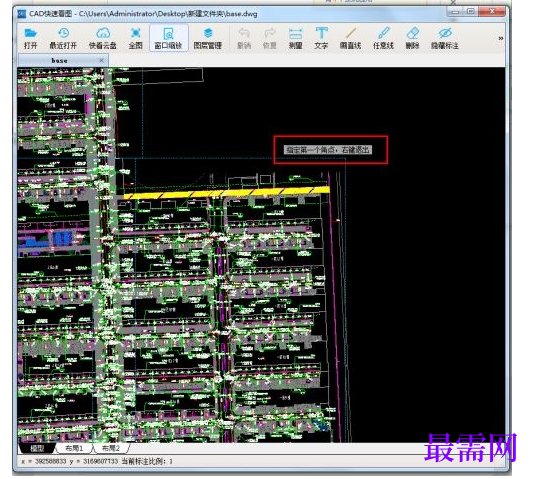Switch to the 布局1 layout tab
The width and height of the screenshot is (536, 479).
[x=74, y=448]
